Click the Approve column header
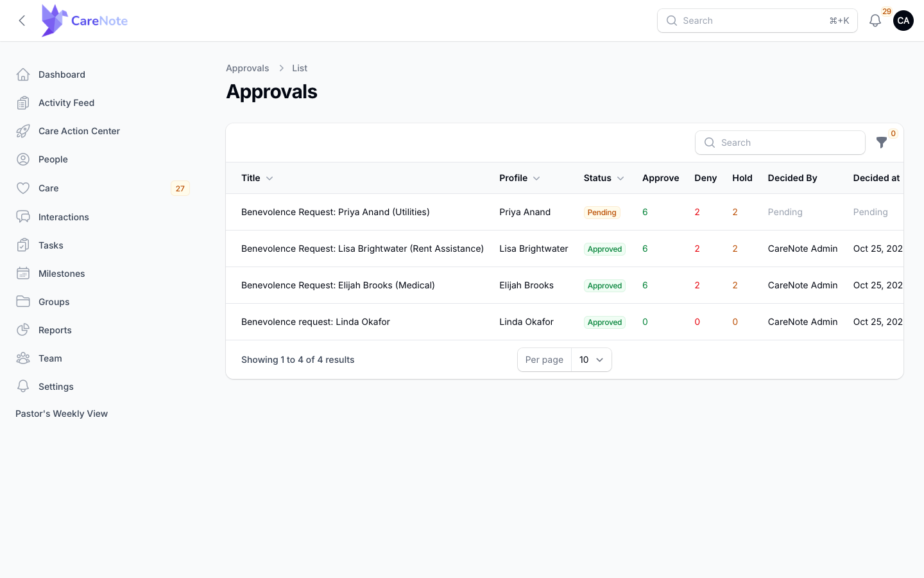This screenshot has width=924, height=578. pos(660,178)
